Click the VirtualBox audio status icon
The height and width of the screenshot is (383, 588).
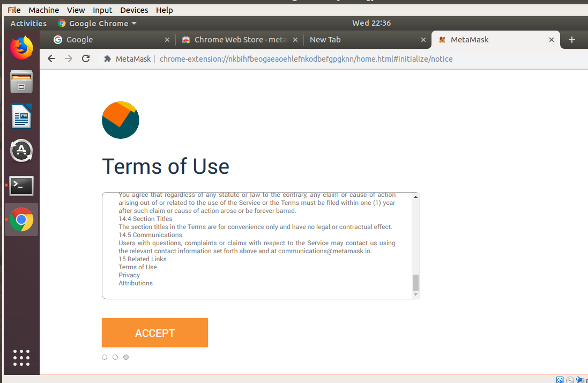click(579, 380)
